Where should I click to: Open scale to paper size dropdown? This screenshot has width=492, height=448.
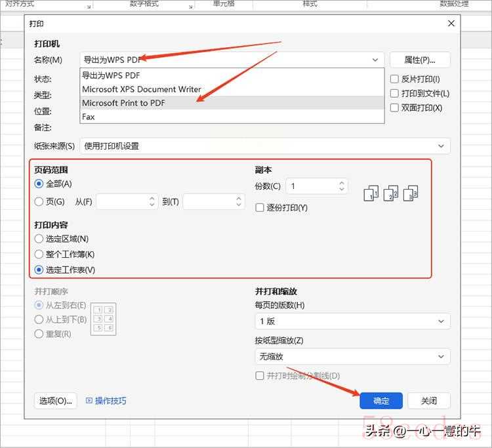441,357
